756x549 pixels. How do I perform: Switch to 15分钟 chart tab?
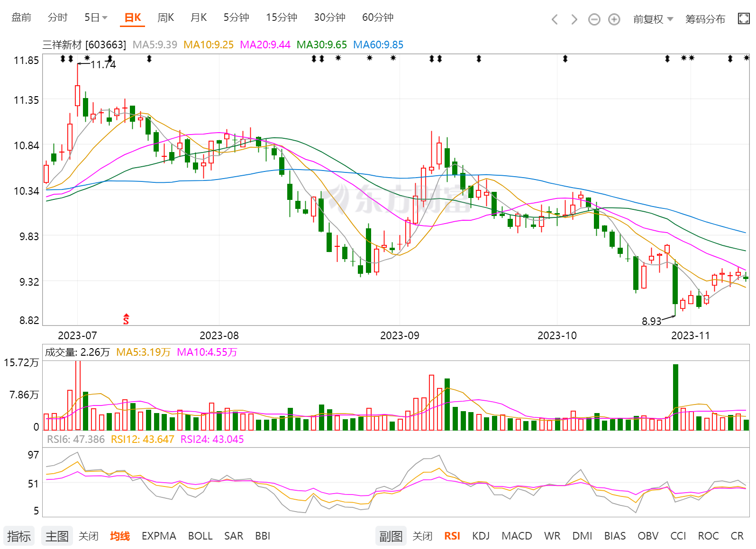pos(282,18)
